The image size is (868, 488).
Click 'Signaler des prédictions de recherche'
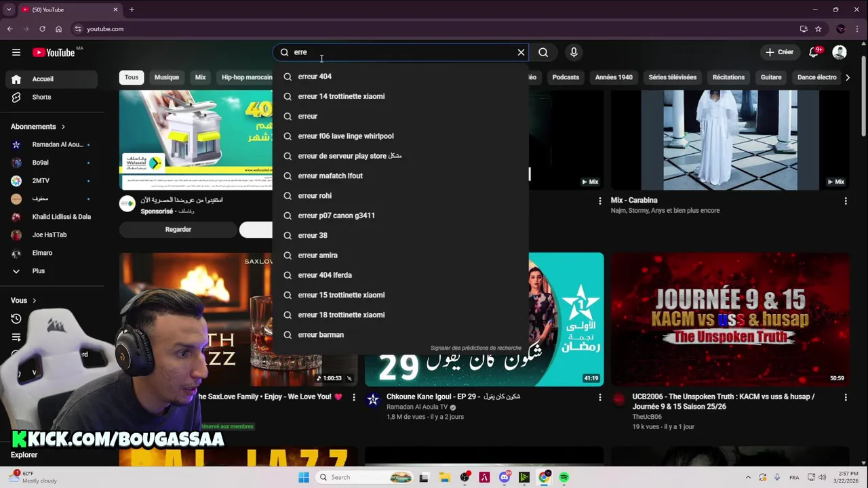(x=476, y=348)
